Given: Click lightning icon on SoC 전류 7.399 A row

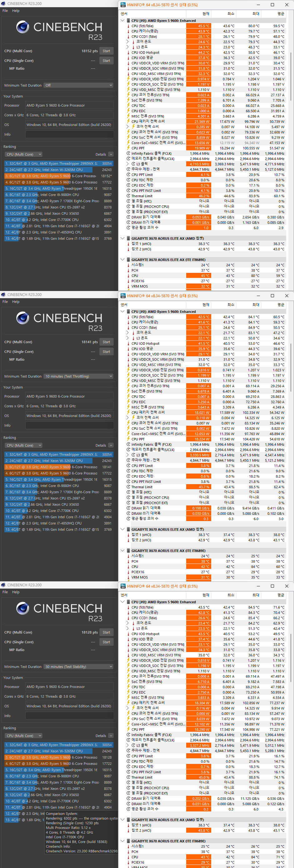Looking at the screenshot, I should (128, 100).
